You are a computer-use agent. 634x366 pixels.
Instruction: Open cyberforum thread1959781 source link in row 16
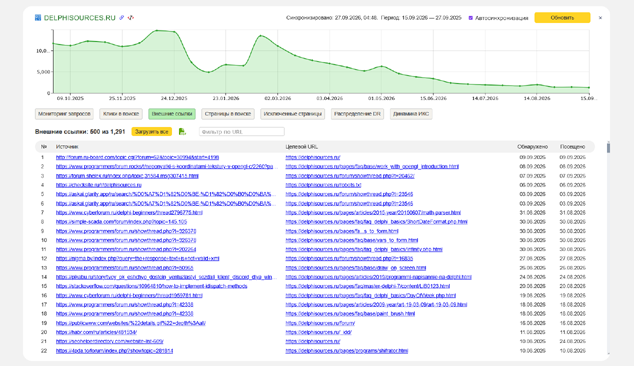coord(129,295)
